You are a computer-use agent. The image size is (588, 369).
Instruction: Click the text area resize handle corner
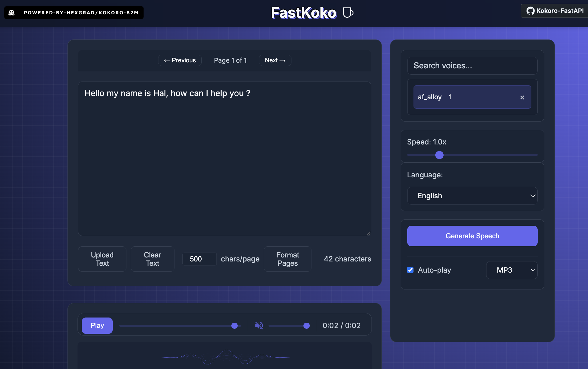tap(369, 233)
